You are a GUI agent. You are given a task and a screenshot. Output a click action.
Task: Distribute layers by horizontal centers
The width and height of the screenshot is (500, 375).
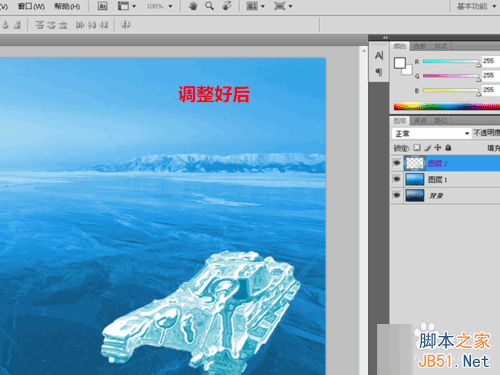tap(92, 25)
